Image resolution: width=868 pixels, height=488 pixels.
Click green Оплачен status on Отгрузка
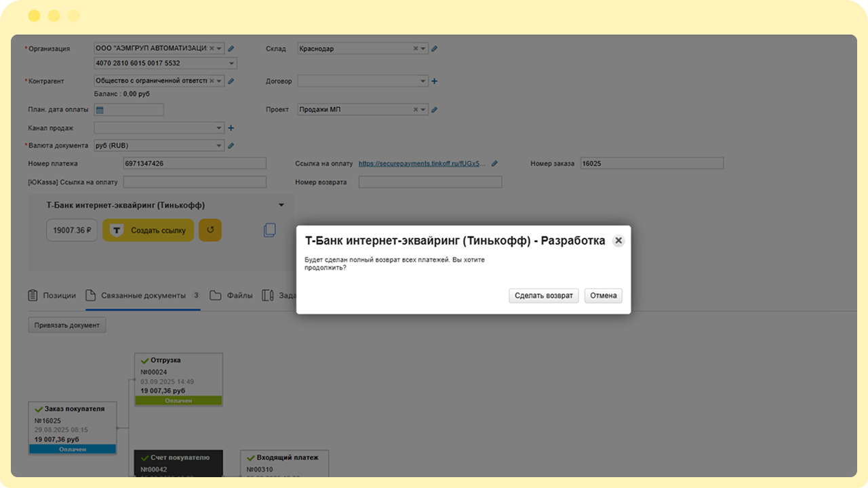(178, 401)
